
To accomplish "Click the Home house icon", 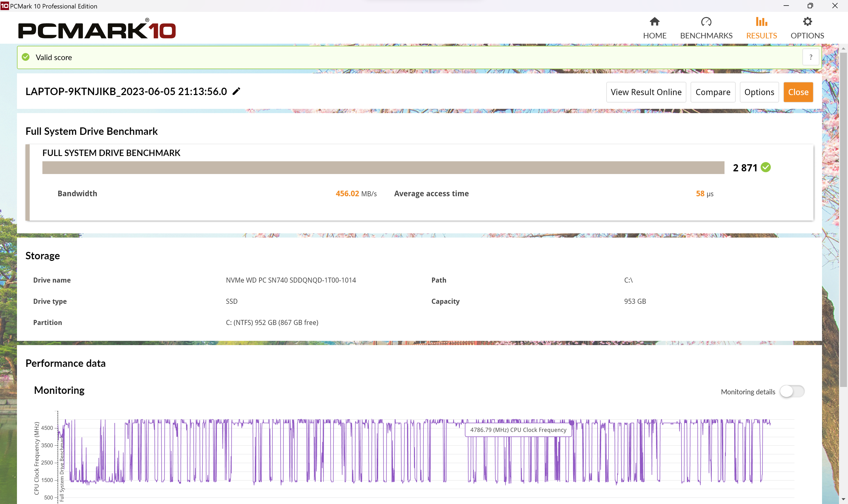I will pyautogui.click(x=654, y=22).
